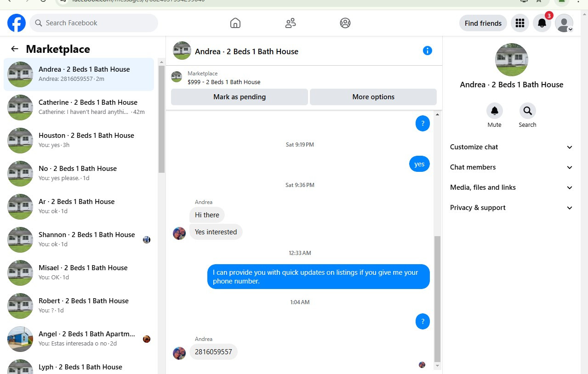Open the Houston · 2 Beds 1 Bath House chat
The image size is (588, 374).
(79, 141)
